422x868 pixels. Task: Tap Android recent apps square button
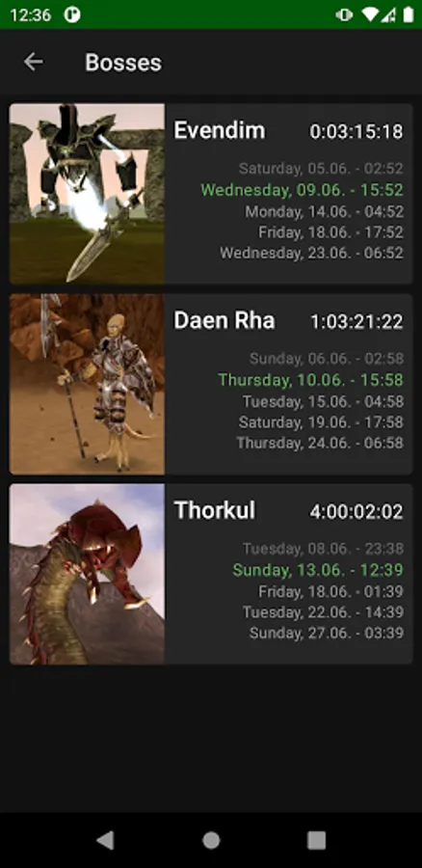tap(316, 840)
